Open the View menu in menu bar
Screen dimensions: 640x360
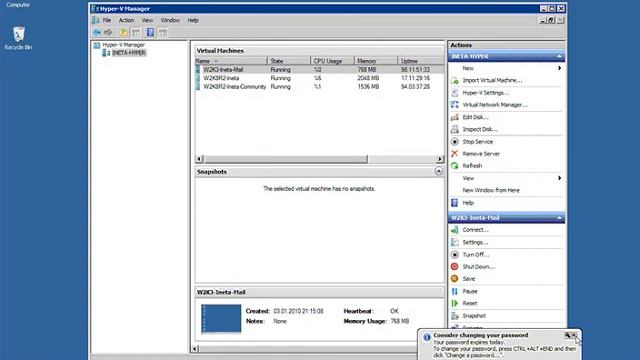[x=147, y=20]
